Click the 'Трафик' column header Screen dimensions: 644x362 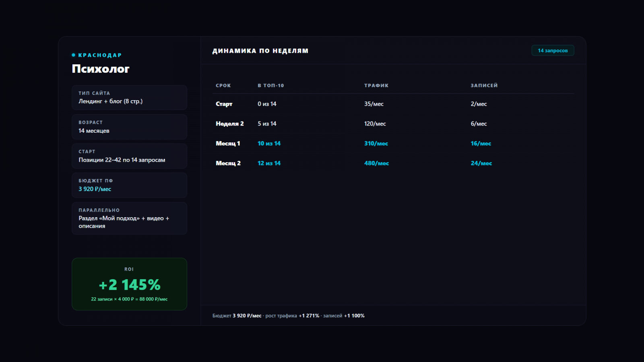(376, 86)
